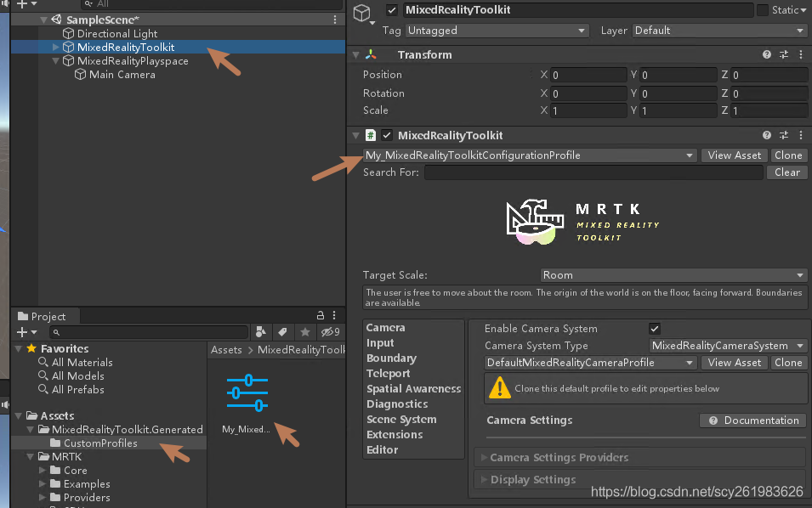Image resolution: width=812 pixels, height=508 pixels.
Task: Click the Search For input field
Action: coord(594,172)
